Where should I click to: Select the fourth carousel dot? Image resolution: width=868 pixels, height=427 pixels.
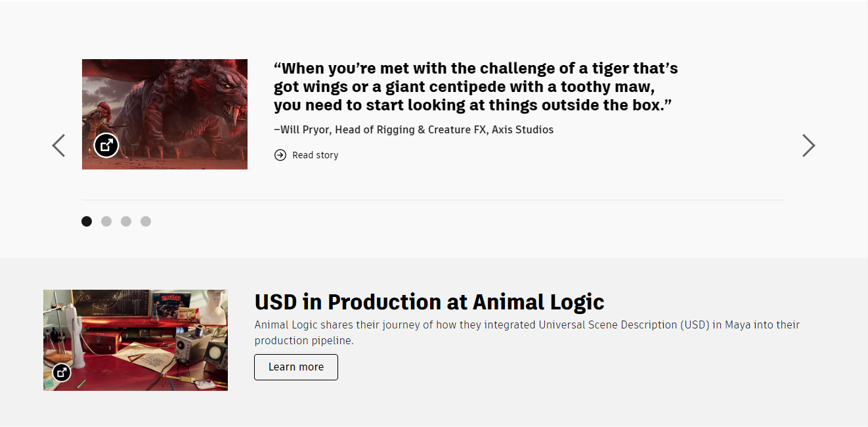(146, 221)
